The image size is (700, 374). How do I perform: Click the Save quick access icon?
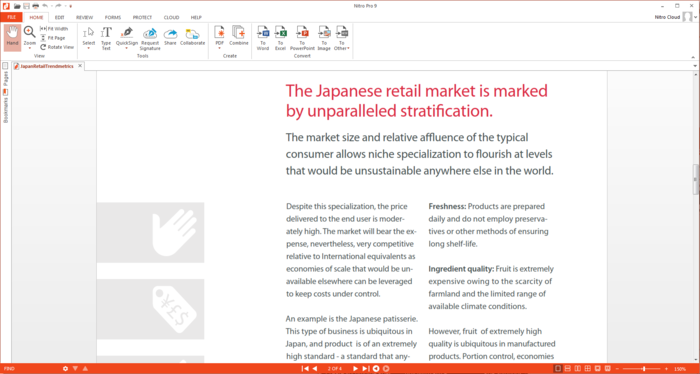click(x=26, y=6)
